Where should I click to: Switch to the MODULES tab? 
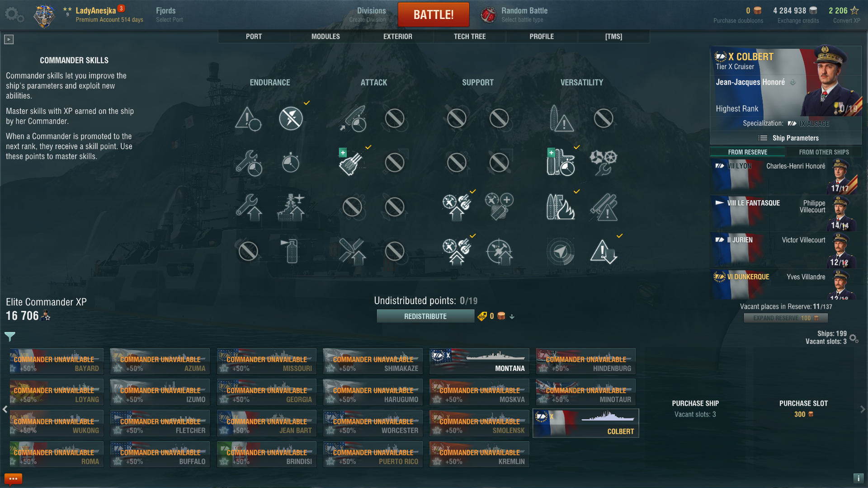point(325,37)
